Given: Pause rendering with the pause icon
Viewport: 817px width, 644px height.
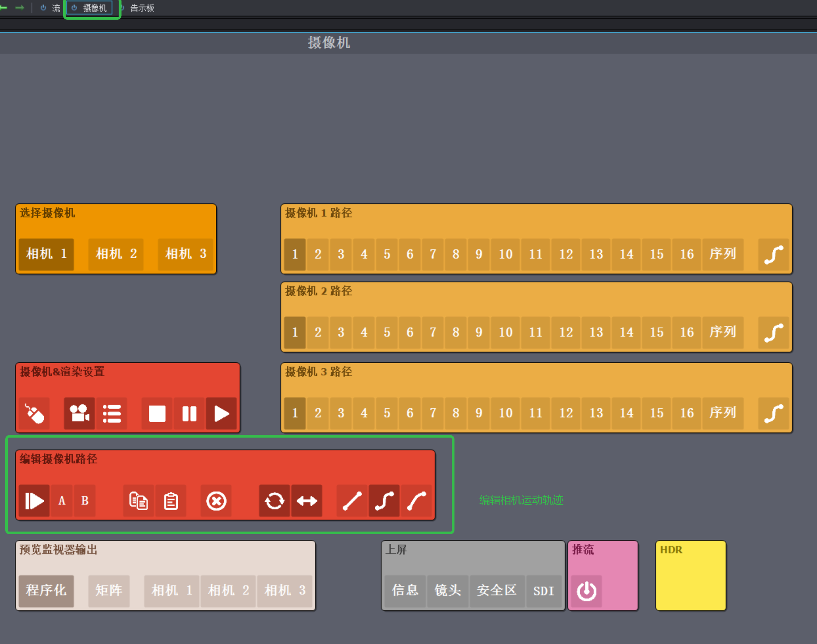Looking at the screenshot, I should (189, 413).
